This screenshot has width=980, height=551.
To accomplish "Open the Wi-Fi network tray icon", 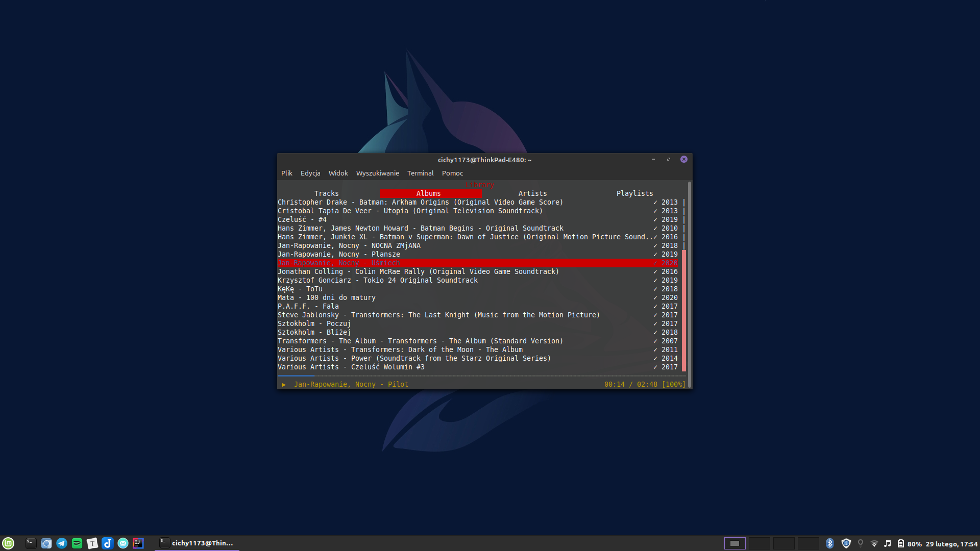I will [874, 543].
